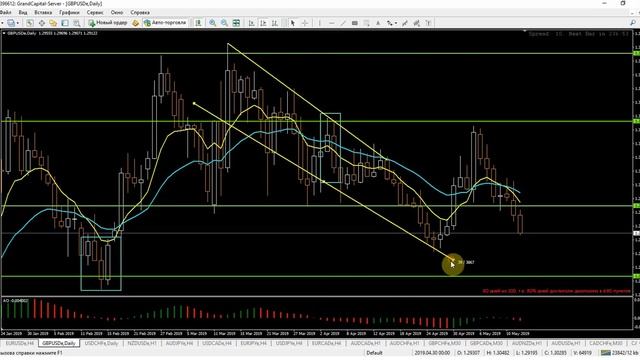Expand the Profiles dropdown arrow
This screenshot has width=640, height=360.
(x=17, y=23)
